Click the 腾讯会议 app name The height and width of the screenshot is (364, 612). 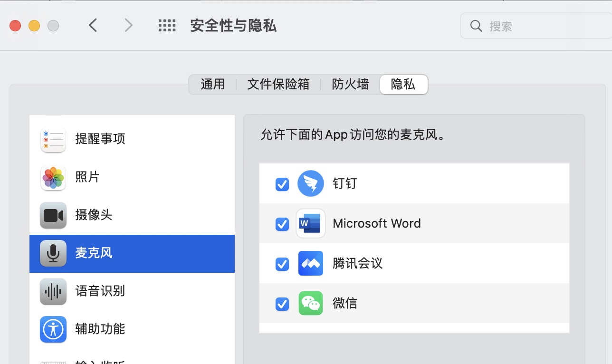(x=357, y=263)
